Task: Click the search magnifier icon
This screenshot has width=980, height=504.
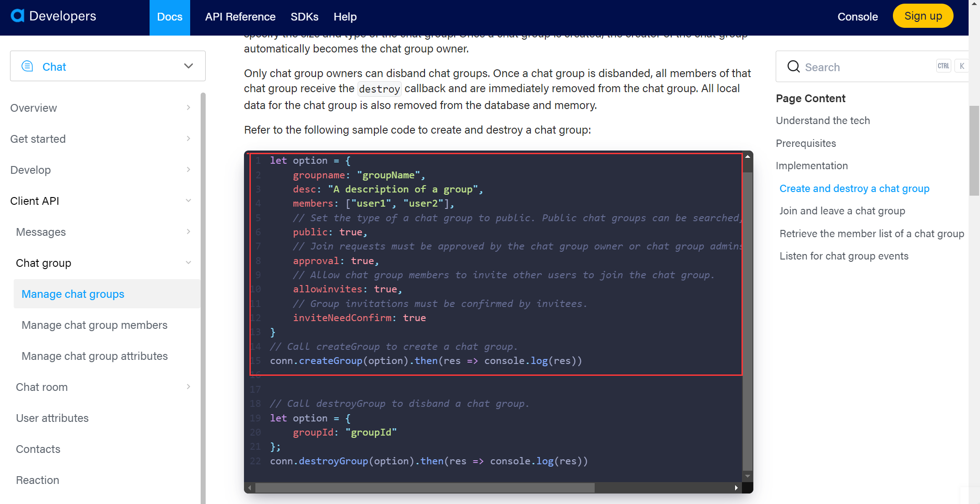Action: coord(793,67)
